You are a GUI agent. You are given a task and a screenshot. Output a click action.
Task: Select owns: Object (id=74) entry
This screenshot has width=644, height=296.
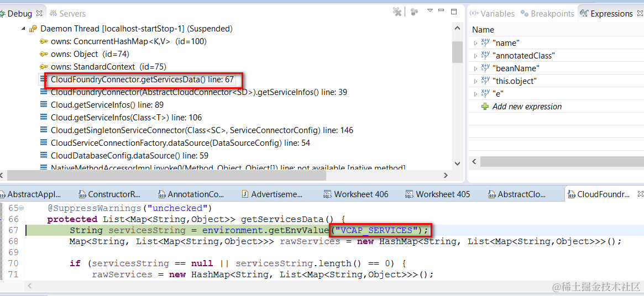click(x=89, y=54)
